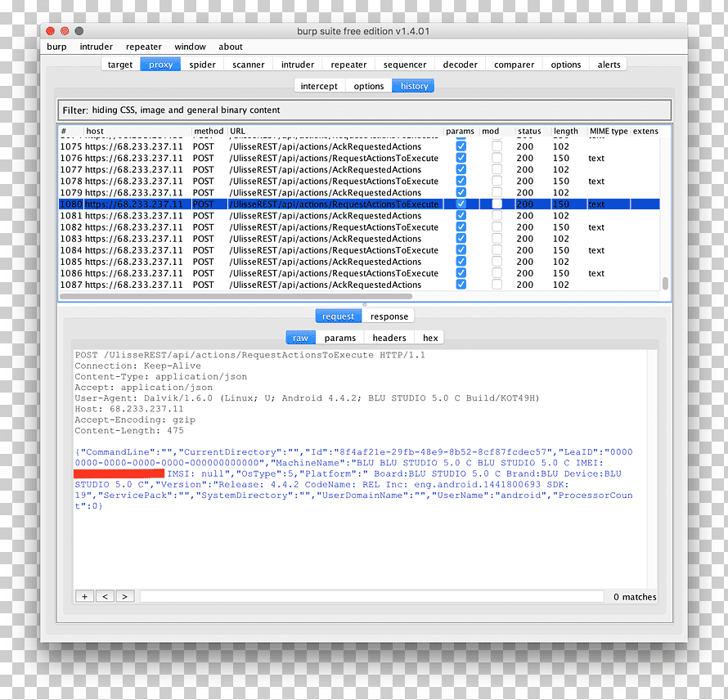Show the request tab
This screenshot has width=728, height=700.
(x=338, y=316)
